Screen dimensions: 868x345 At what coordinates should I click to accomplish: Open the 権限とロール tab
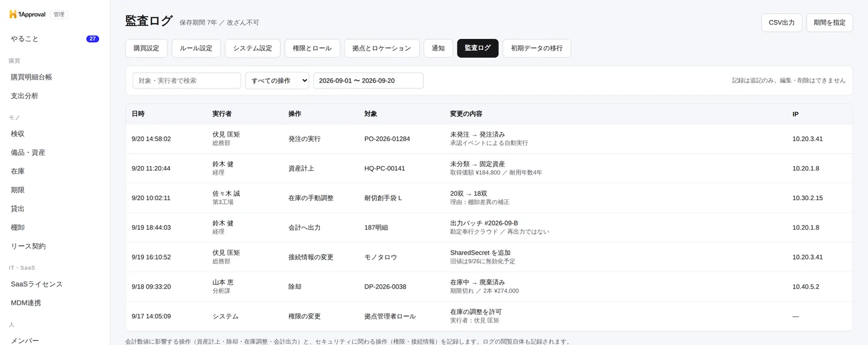312,48
